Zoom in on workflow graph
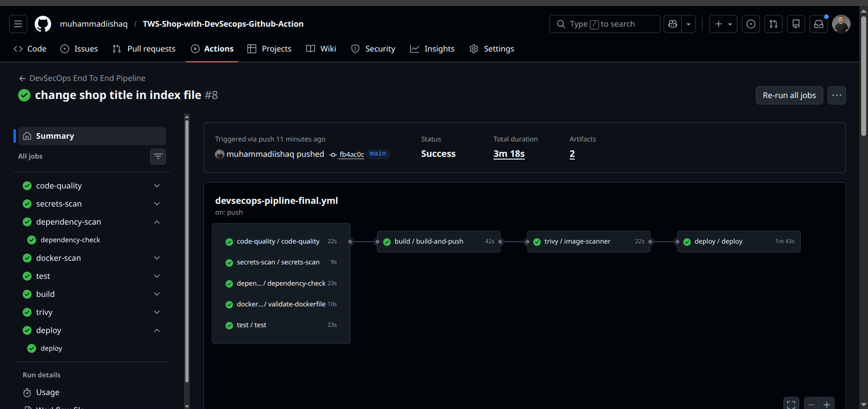Screen dimensions: 868x409 click(827, 404)
